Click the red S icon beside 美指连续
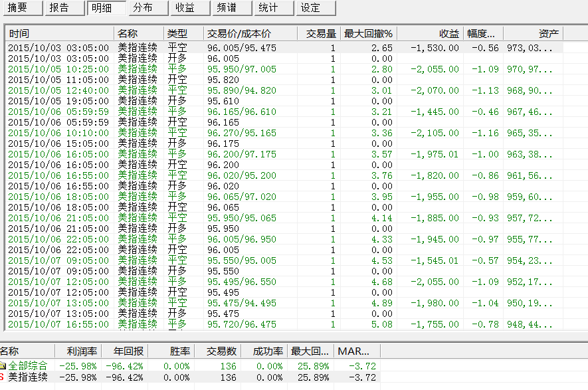Image resolution: width=588 pixels, height=390 pixels. pos(3,377)
